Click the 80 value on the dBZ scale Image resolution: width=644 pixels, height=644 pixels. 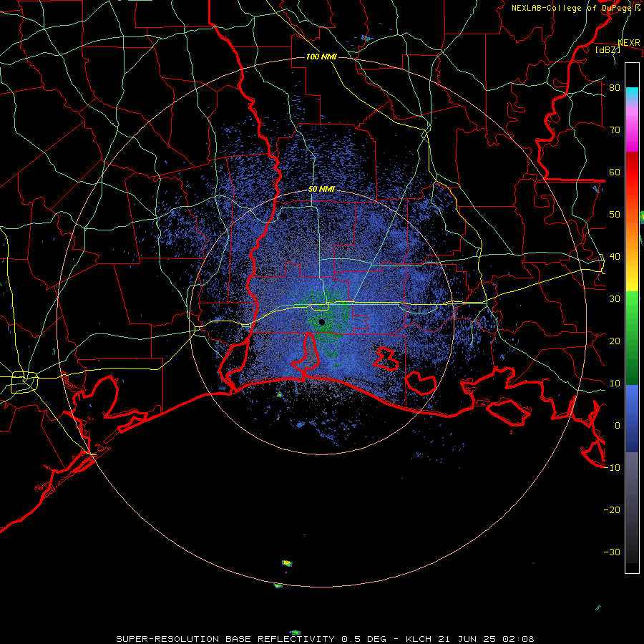615,87
